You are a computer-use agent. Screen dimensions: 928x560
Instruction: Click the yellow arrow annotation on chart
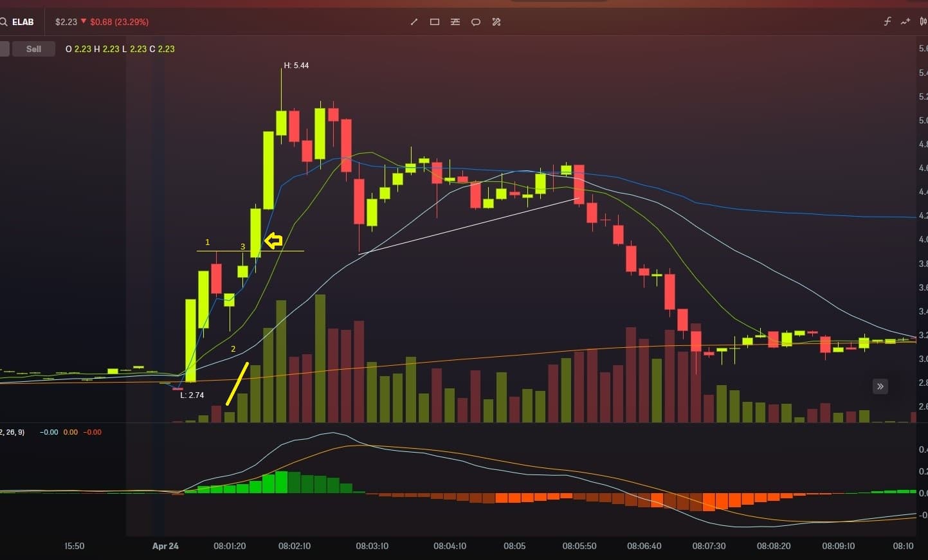point(274,241)
